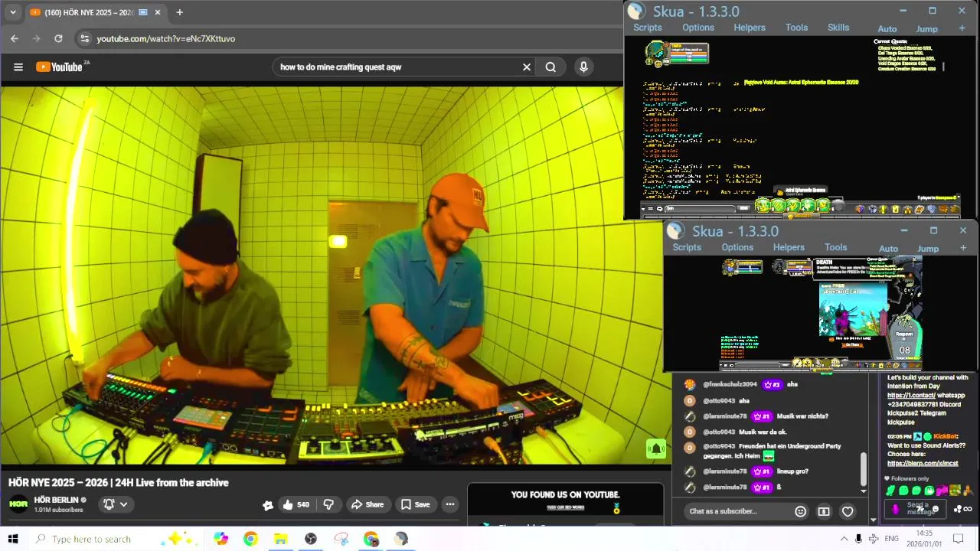Click Jump in the top Skua window
The width and height of the screenshot is (980, 551).
[x=927, y=29]
